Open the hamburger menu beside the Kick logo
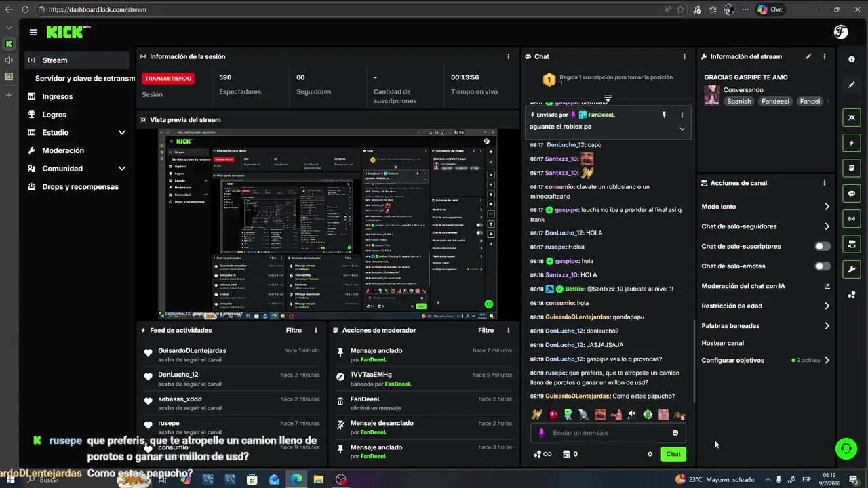The image size is (868, 488). tap(33, 32)
